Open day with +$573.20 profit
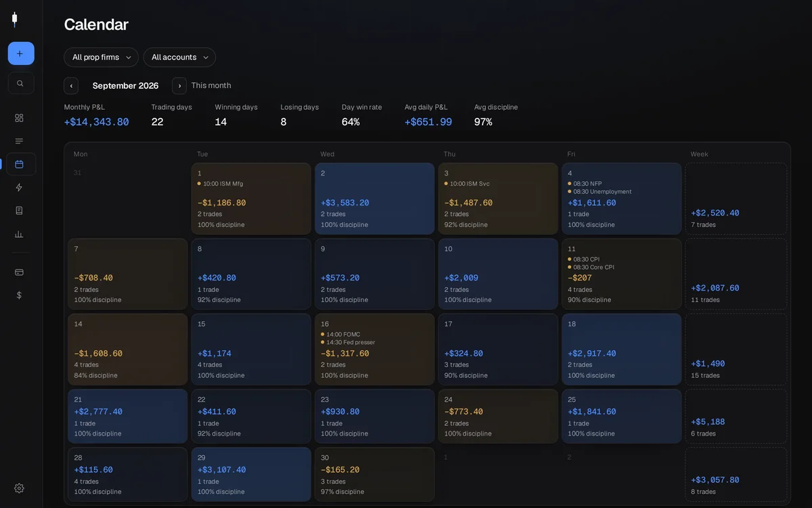The width and height of the screenshot is (812, 508). (x=374, y=274)
